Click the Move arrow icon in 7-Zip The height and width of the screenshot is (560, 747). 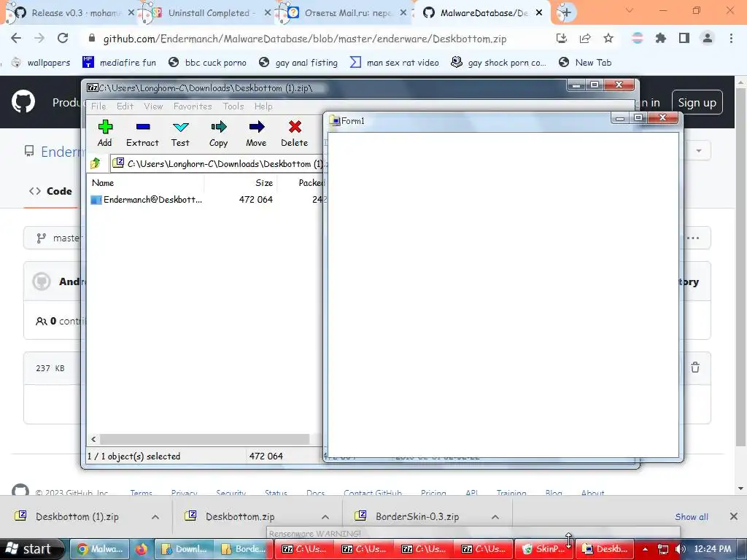point(256,133)
